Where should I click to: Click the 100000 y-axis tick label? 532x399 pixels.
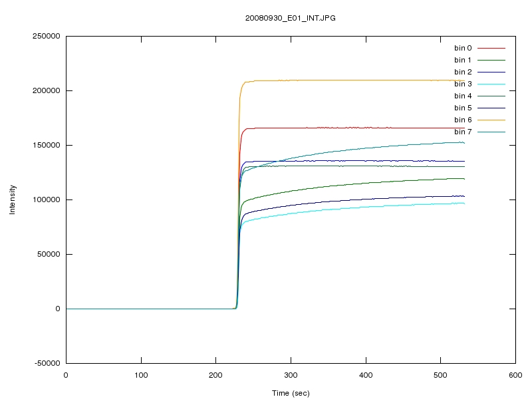click(46, 199)
